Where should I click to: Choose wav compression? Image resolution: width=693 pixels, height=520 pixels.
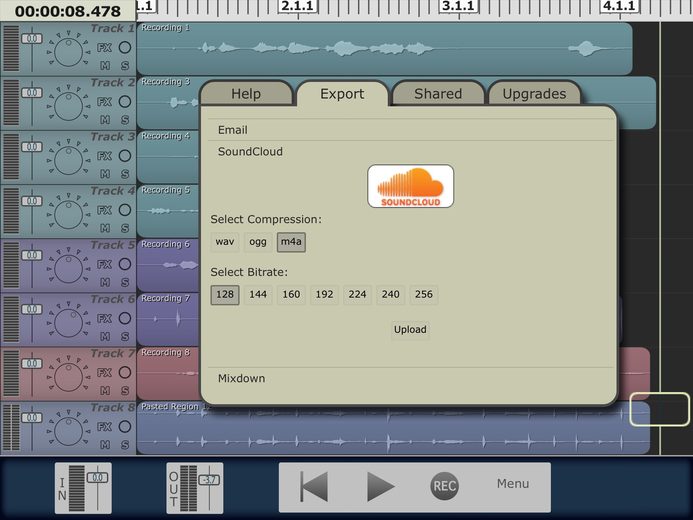coord(225,242)
